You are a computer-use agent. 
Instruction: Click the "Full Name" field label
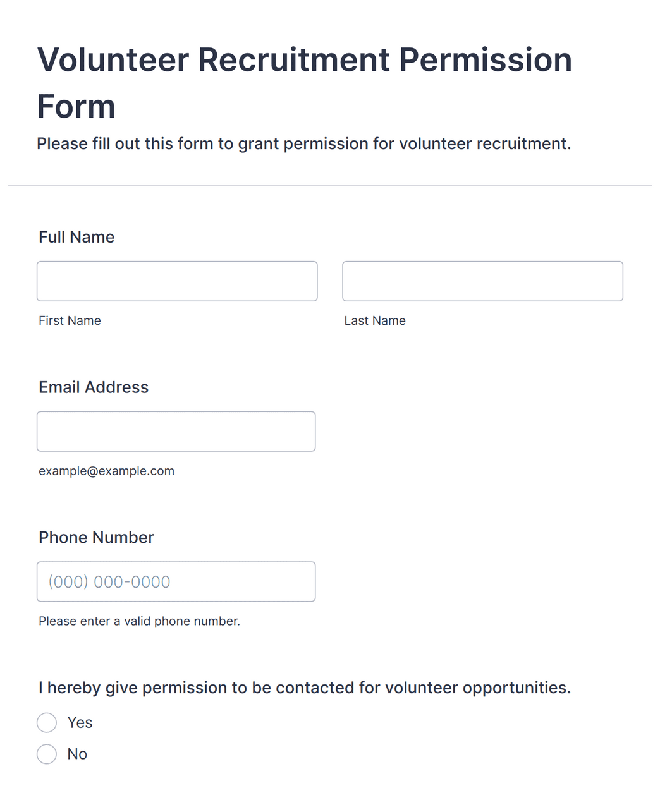(76, 237)
